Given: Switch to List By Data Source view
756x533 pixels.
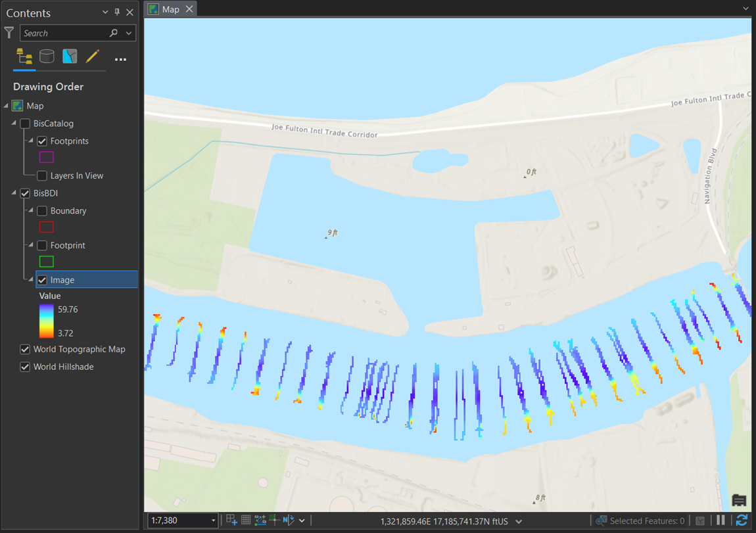Looking at the screenshot, I should pos(47,56).
